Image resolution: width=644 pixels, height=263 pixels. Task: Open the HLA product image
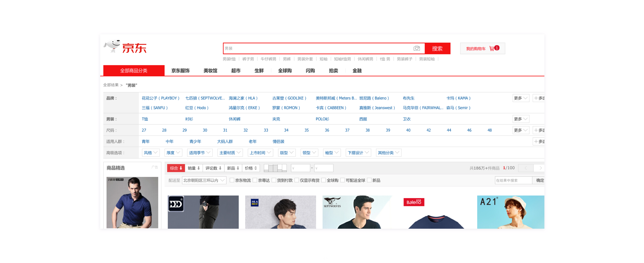pyautogui.click(x=280, y=212)
